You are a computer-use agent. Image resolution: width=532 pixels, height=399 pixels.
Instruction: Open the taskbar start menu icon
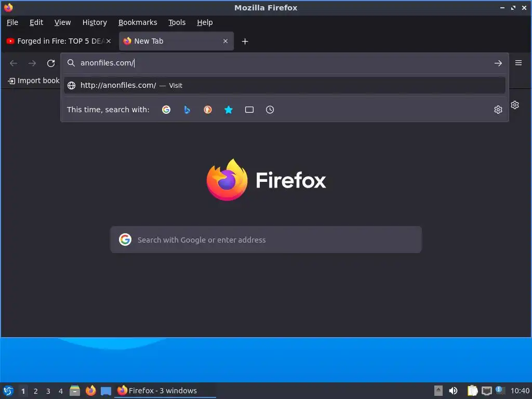tap(8, 391)
